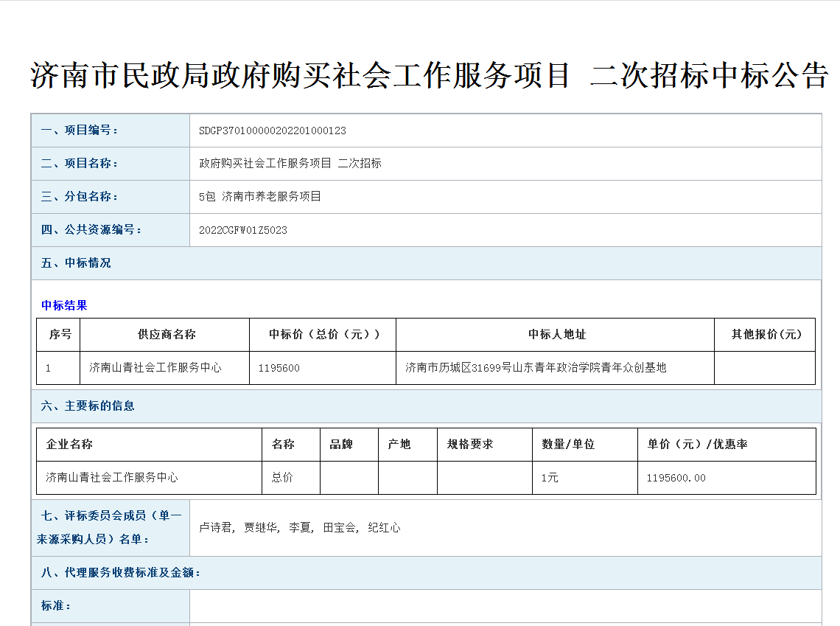Select the unit price value 1195600.00
840x626 pixels.
coord(676,478)
